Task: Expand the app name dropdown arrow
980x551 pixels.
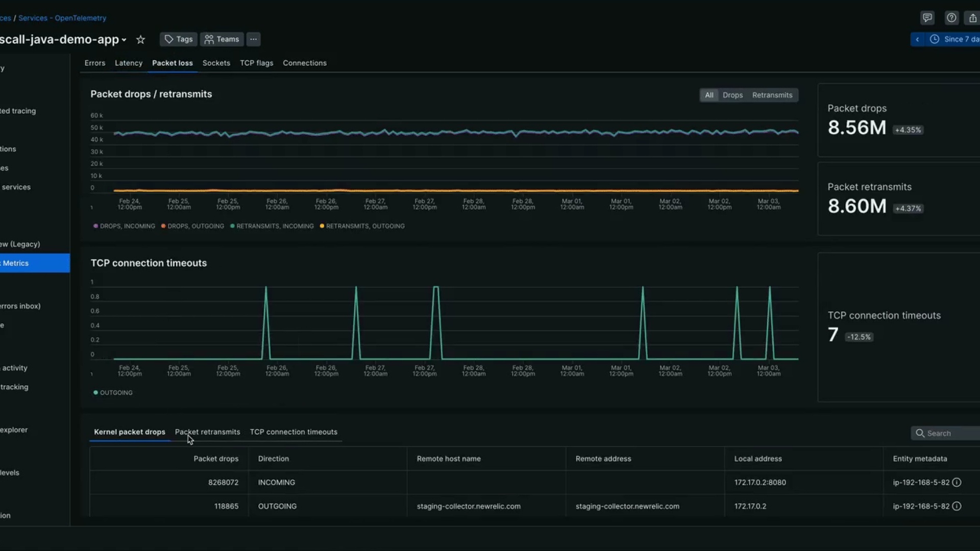Action: point(124,40)
